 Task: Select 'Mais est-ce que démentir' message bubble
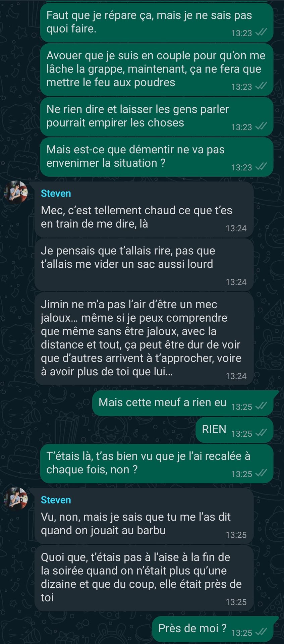pos(157,157)
